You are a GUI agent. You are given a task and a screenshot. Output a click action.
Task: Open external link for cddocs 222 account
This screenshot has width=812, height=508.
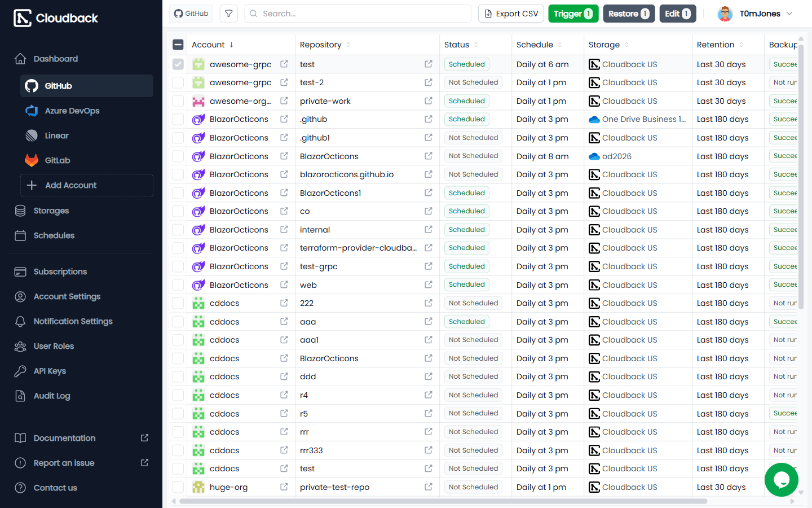(x=284, y=303)
